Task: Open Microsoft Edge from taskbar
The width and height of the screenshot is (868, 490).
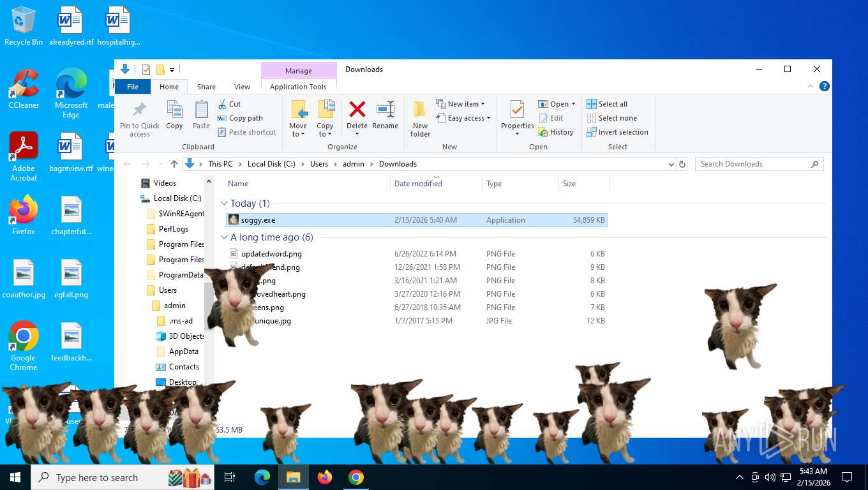Action: (262, 477)
